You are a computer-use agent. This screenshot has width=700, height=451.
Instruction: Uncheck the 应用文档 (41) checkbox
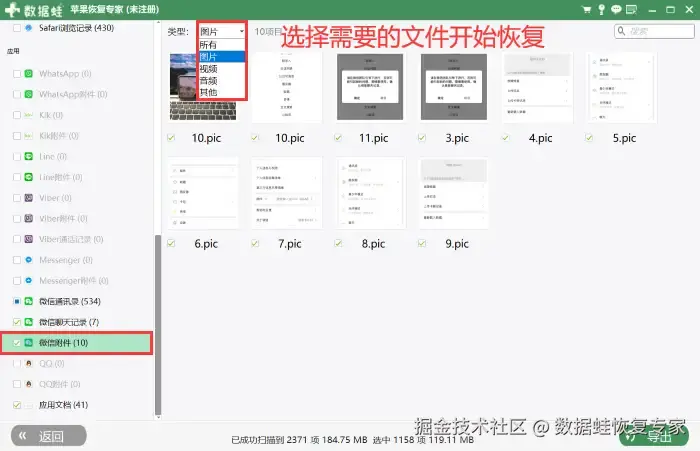[17, 405]
